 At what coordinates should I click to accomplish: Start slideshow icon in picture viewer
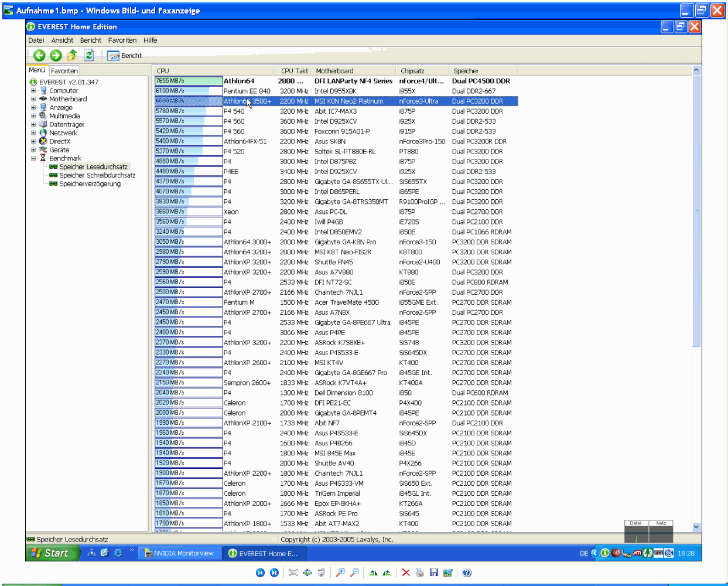point(322,573)
